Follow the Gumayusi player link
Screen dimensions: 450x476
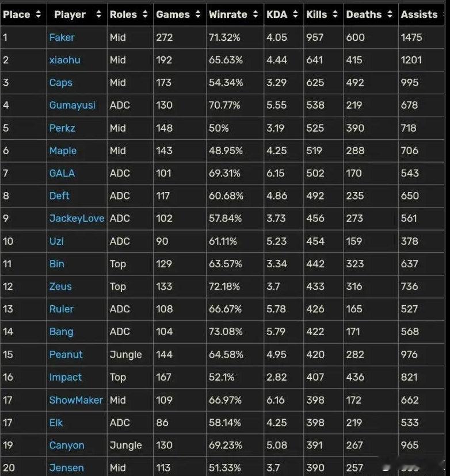pyautogui.click(x=73, y=105)
